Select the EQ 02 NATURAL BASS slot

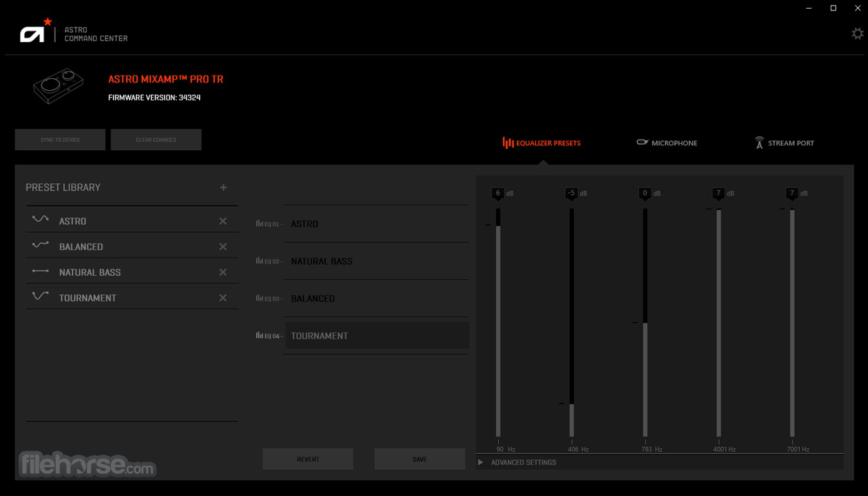[376, 261]
